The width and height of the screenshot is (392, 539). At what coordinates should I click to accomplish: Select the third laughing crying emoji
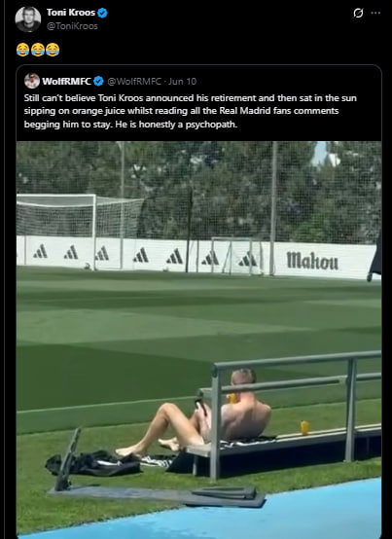tap(53, 50)
